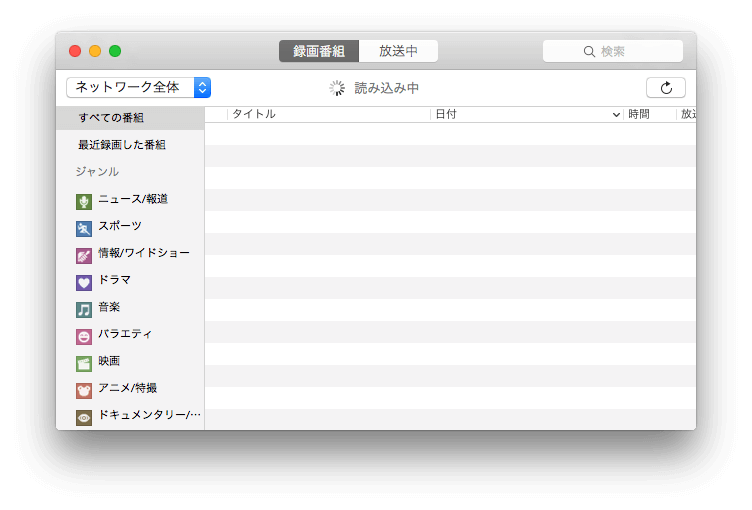752x510 pixels.
Task: Click the 日付 column sort chevron
Action: click(616, 115)
